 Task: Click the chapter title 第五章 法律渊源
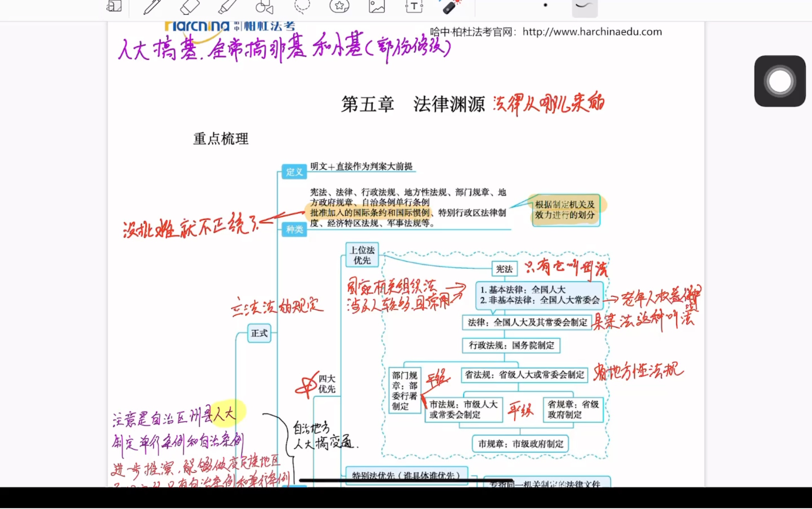[413, 104]
